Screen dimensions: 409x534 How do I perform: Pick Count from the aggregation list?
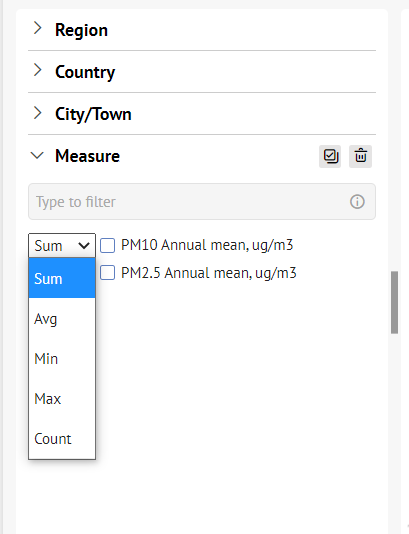[x=62, y=439]
